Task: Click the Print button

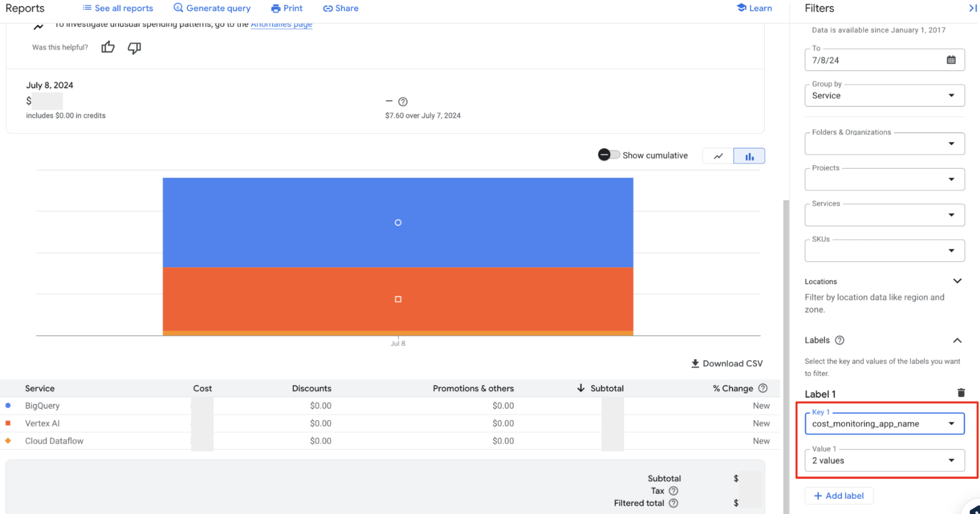Action: [x=287, y=8]
